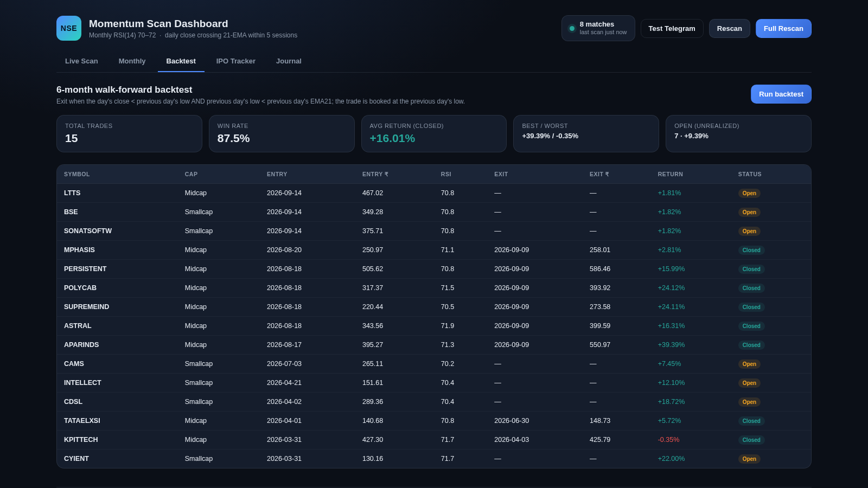Click the Test Telegram button
The image size is (868, 488).
click(672, 29)
